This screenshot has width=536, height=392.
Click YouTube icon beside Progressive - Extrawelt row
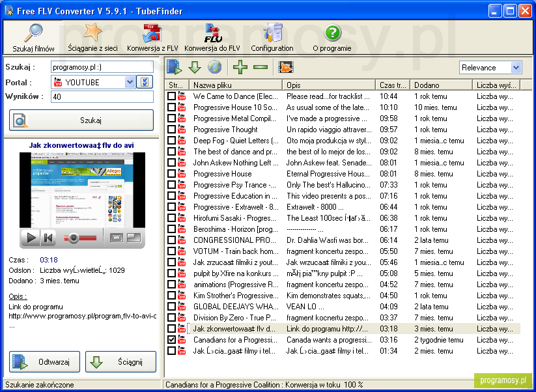click(182, 207)
